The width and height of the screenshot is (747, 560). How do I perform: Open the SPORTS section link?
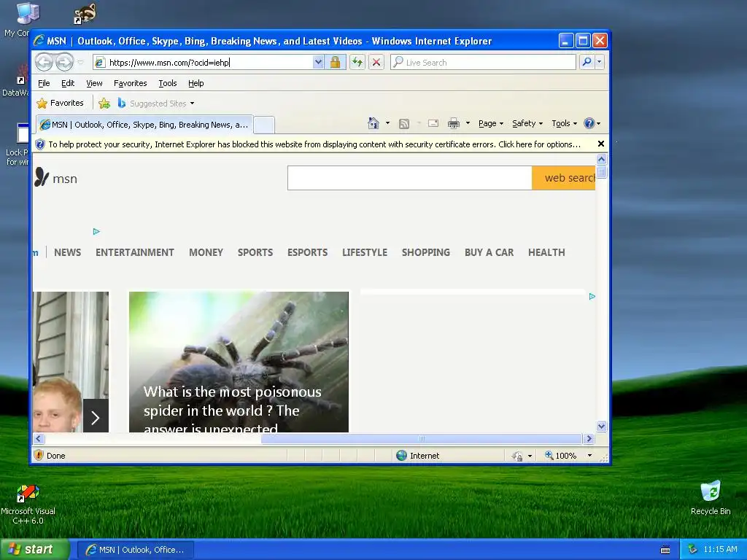(255, 252)
